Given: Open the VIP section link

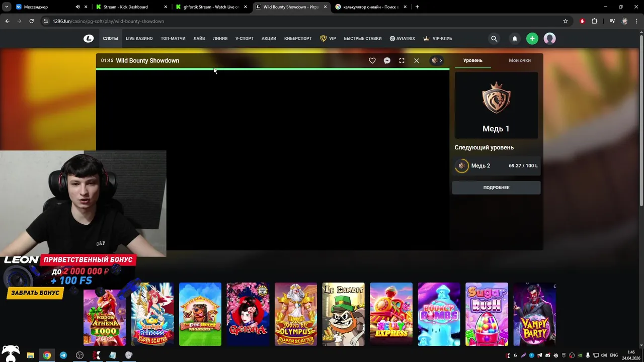Looking at the screenshot, I should tap(328, 39).
